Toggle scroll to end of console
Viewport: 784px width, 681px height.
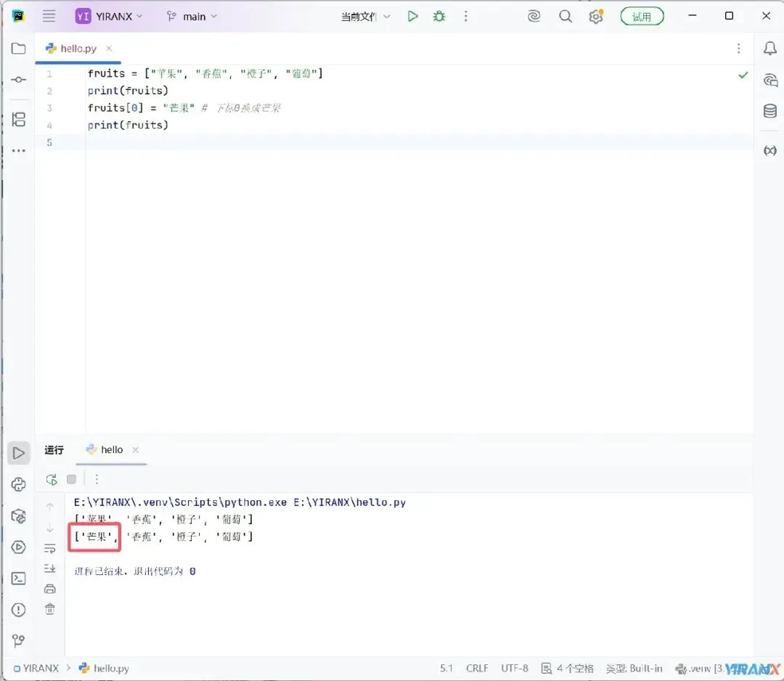coord(50,568)
